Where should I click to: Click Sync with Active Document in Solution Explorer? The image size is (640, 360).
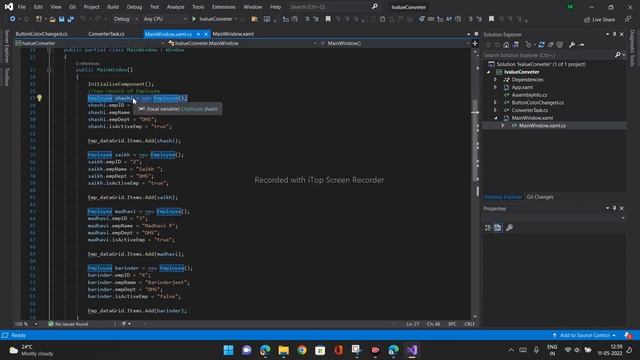point(541,44)
